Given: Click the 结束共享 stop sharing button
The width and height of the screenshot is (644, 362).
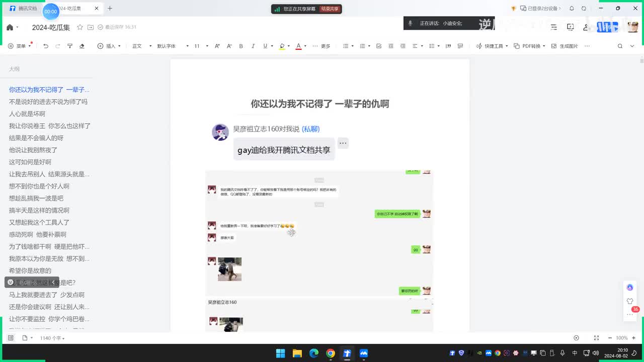Looking at the screenshot, I should point(330,9).
